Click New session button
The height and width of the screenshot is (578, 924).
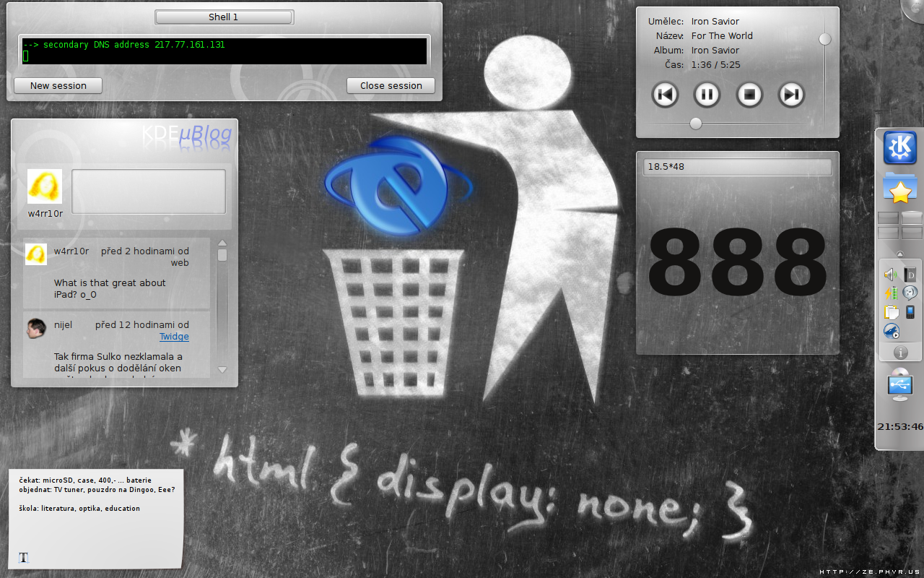[x=58, y=85]
